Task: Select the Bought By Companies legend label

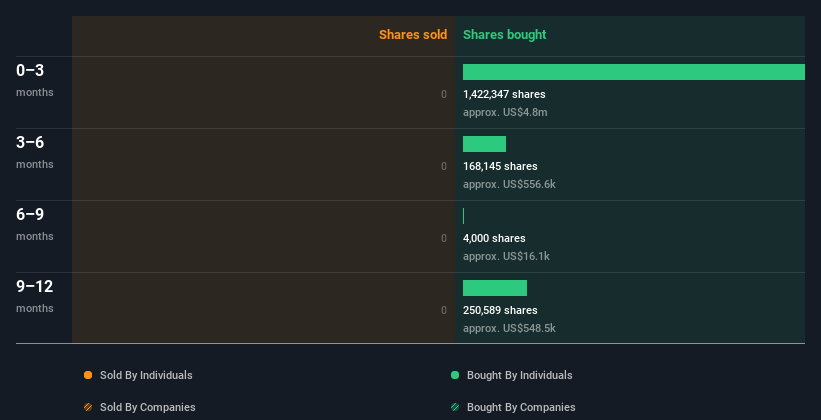Action: point(521,407)
